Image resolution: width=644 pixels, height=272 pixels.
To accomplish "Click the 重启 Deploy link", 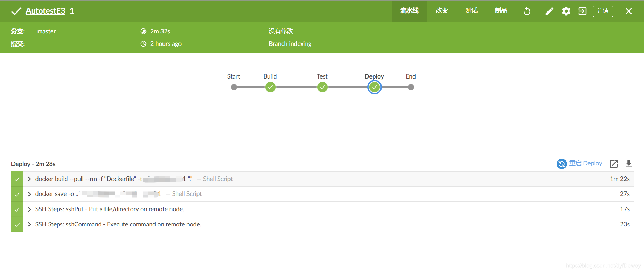I will 586,163.
